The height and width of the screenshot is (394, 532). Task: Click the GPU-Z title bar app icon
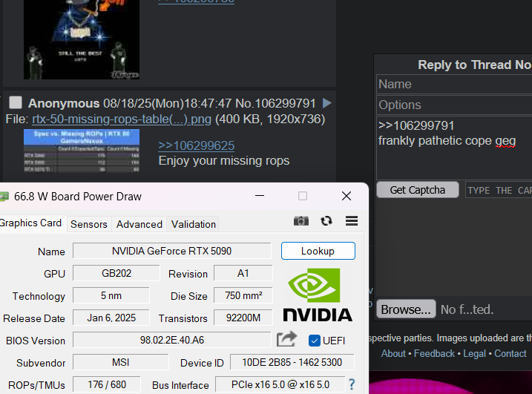[4, 197]
